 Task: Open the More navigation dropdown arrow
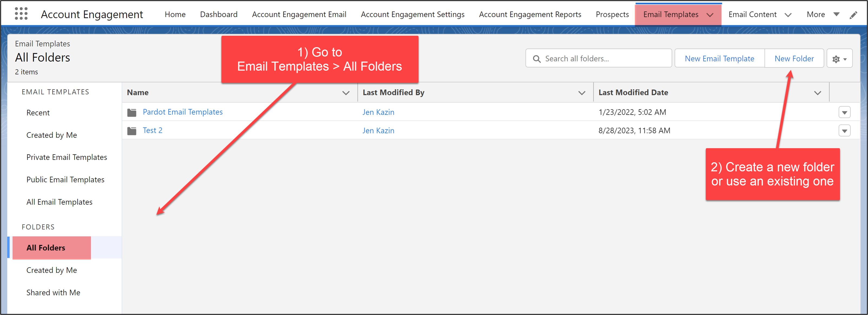[x=836, y=15]
